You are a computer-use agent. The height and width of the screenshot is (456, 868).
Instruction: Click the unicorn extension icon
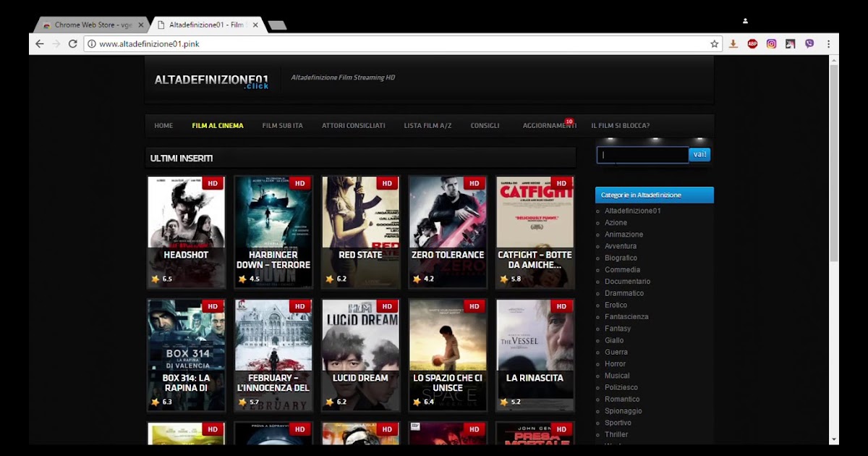pyautogui.click(x=791, y=44)
